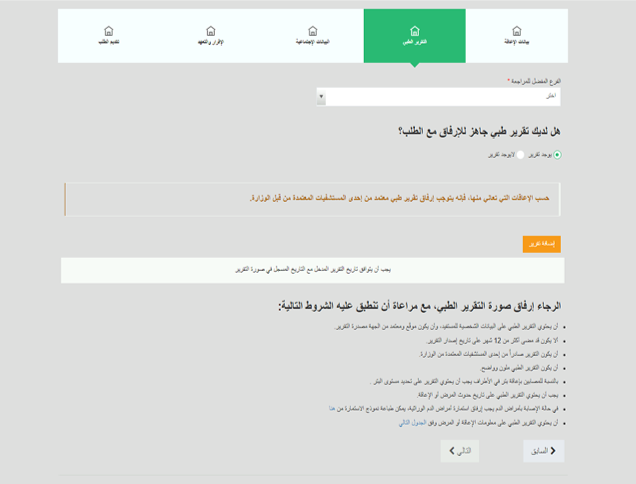Image resolution: width=636 pixels, height=484 pixels.
Task: Open the blood diseases form link هنا
Action: [332, 409]
